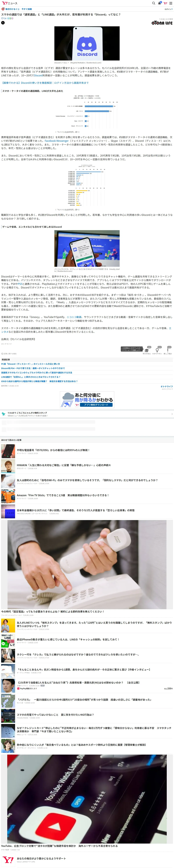
Task: Open 【画像でわかる】Discordの使い方 link
Action: (45, 83)
